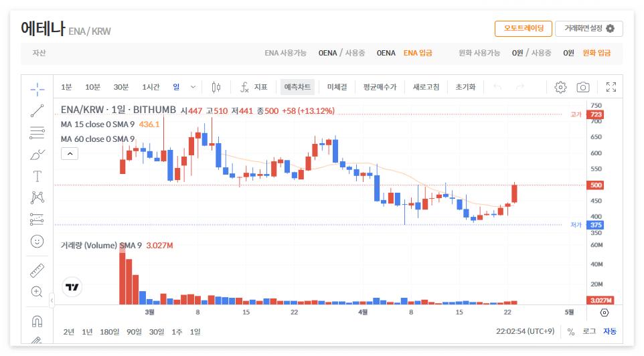644x356 pixels.
Task: Open the emoji icons tool
Action: click(37, 242)
